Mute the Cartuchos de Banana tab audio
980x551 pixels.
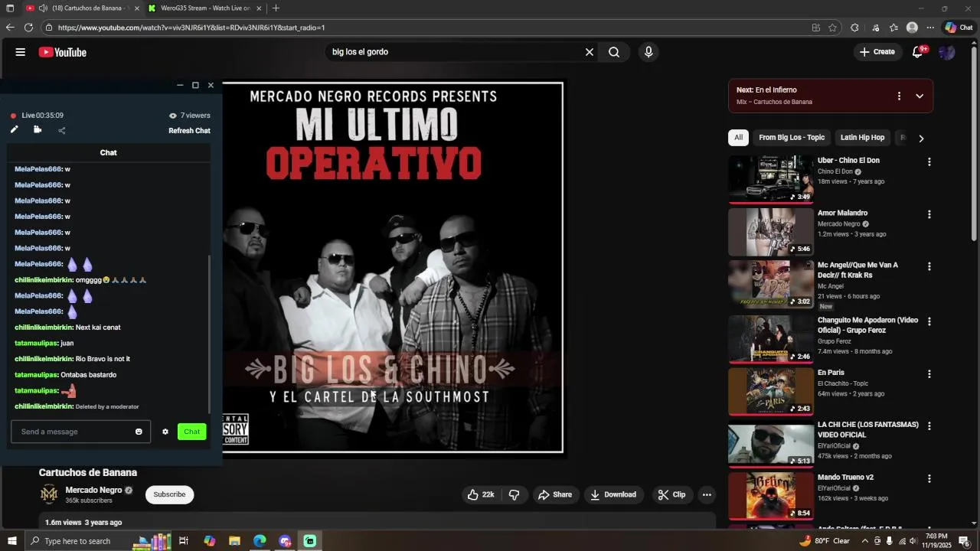[x=43, y=8]
